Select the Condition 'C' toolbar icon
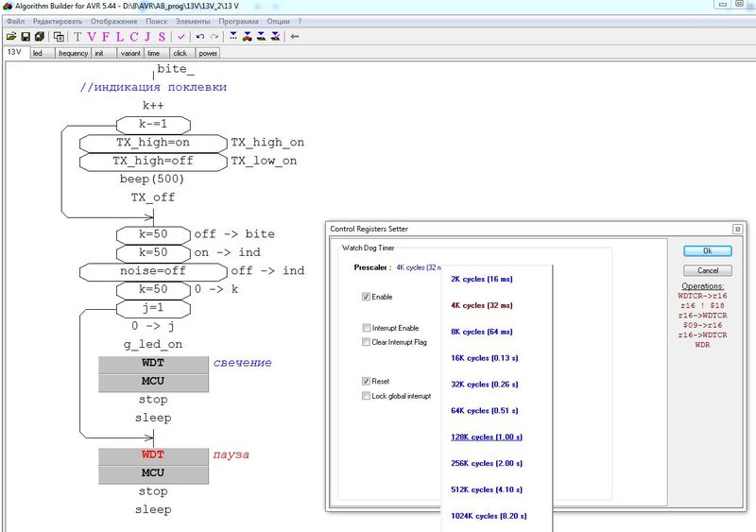The image size is (756, 532). [133, 37]
